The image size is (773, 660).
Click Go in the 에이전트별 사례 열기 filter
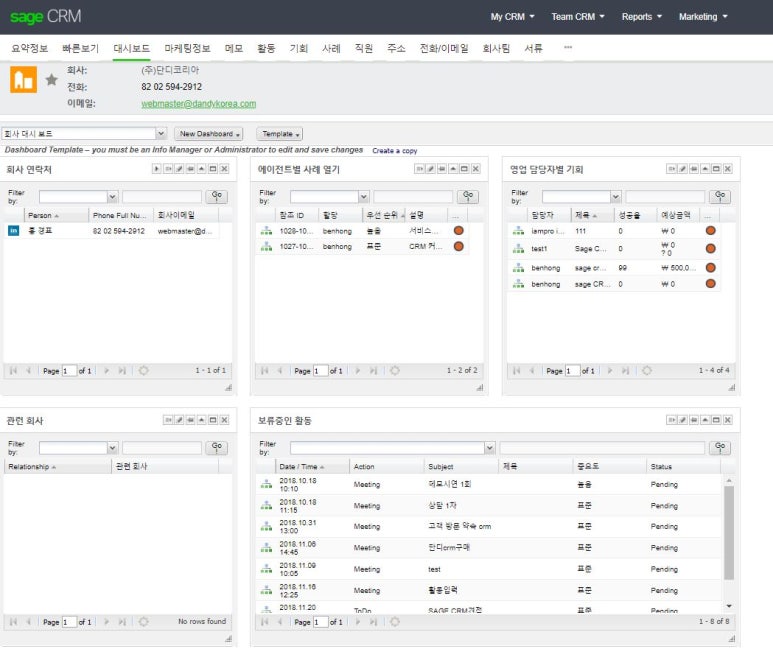click(468, 196)
